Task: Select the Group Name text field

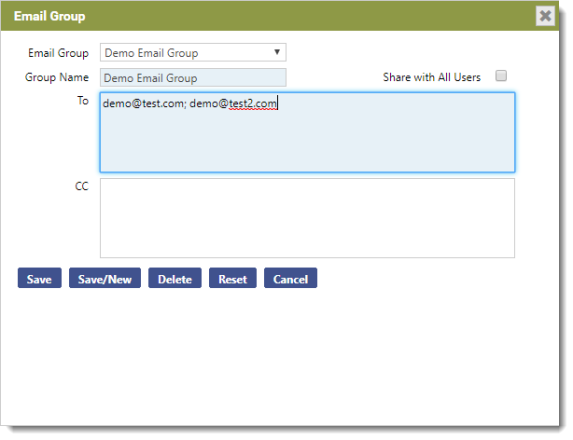Action: [193, 77]
